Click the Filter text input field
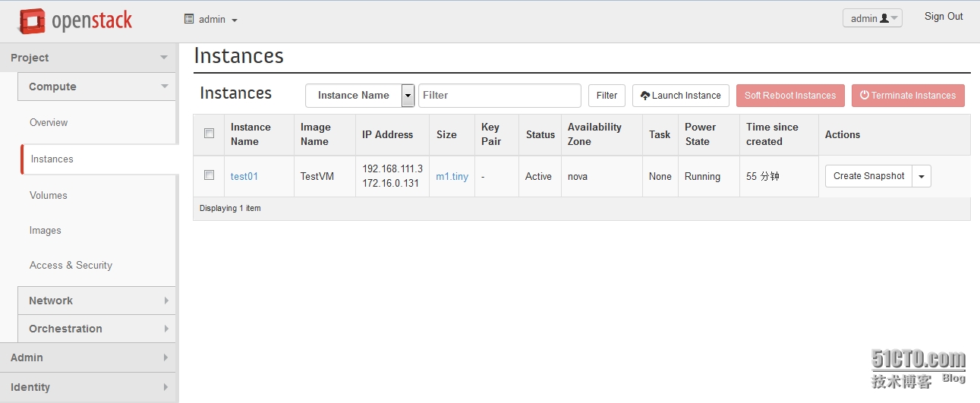980x403 pixels. [499, 96]
